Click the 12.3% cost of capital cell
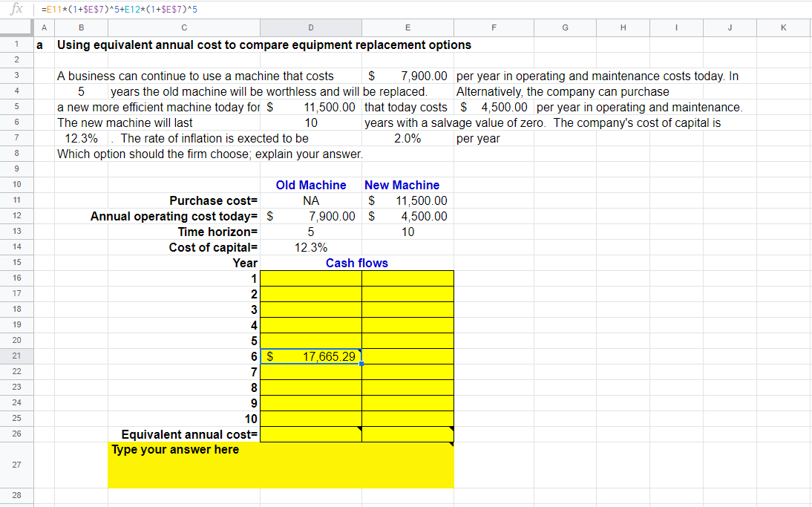Image resolution: width=812 pixels, height=507 pixels. click(310, 247)
